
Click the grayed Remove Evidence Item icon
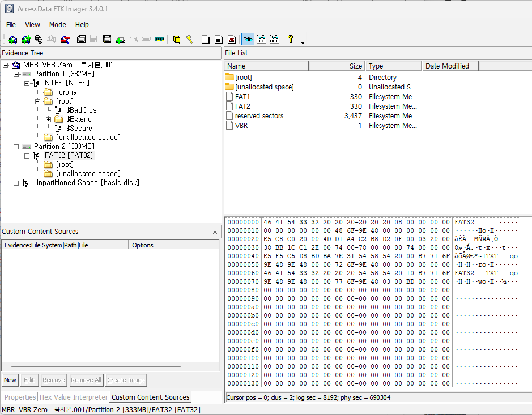coord(51,39)
